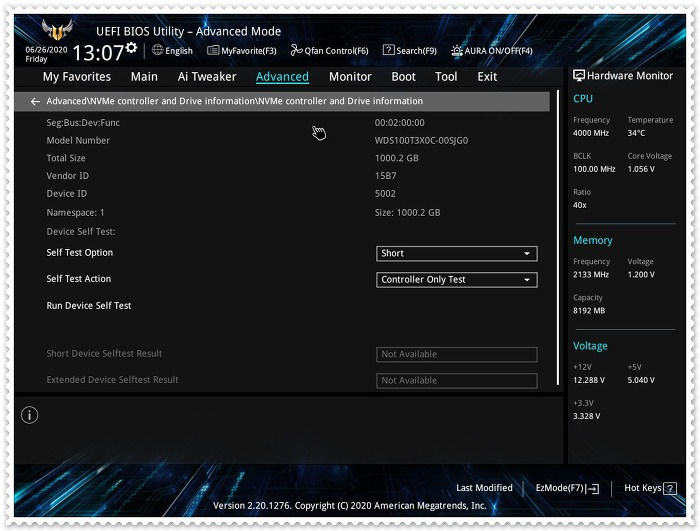Click the back arrow in breadcrumb bar
The height and width of the screenshot is (531, 700).
35,101
